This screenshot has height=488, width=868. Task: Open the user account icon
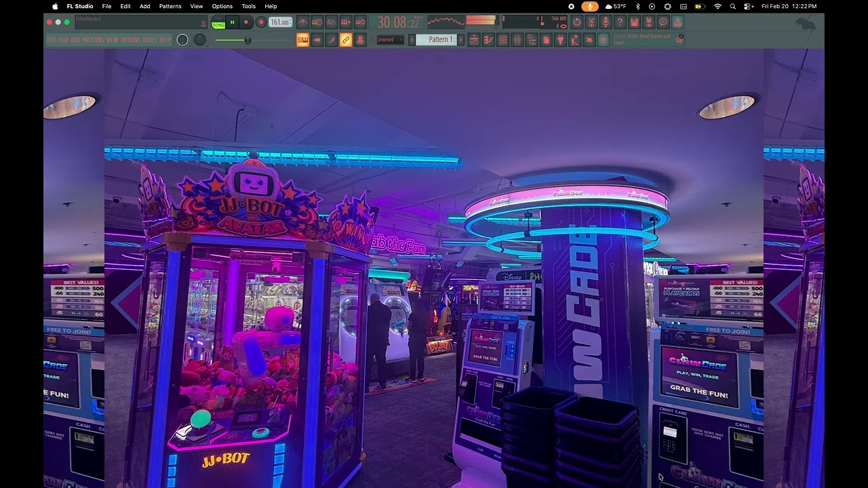[x=677, y=22]
